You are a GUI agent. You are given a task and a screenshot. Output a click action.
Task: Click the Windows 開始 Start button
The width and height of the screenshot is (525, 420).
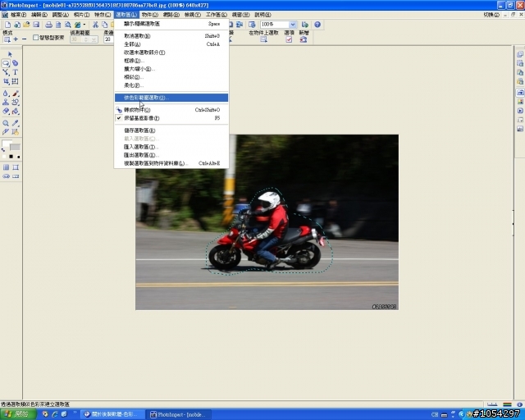click(x=18, y=414)
